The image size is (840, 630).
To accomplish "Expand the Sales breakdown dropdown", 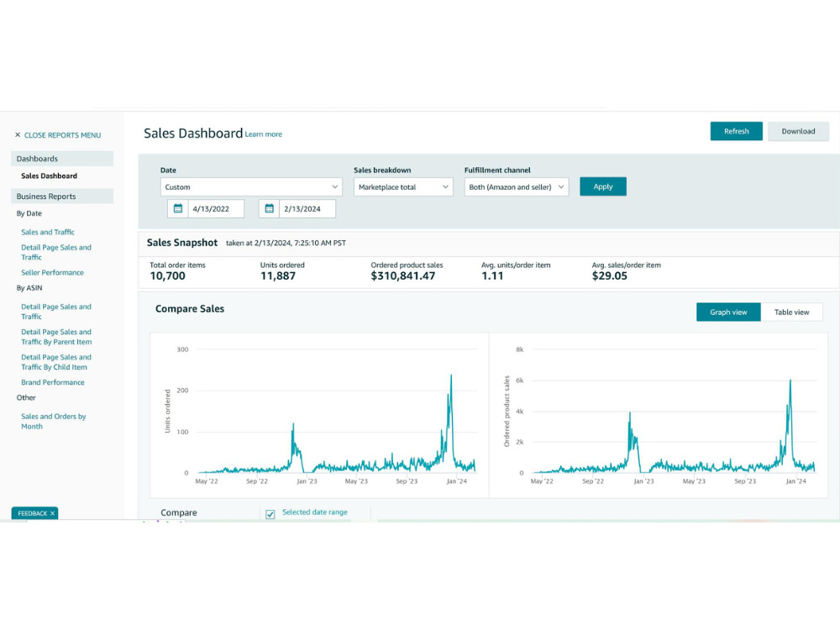I will (x=403, y=187).
